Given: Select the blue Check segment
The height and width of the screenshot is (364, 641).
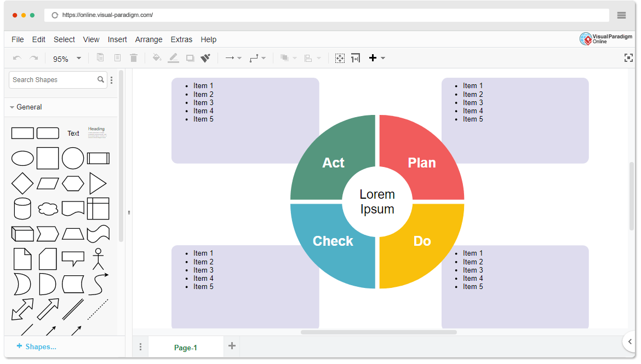Looking at the screenshot, I should (x=333, y=245).
